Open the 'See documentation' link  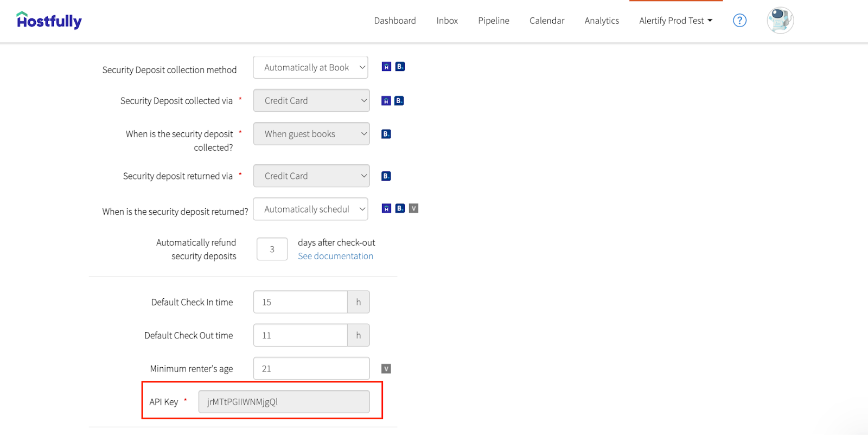point(335,256)
